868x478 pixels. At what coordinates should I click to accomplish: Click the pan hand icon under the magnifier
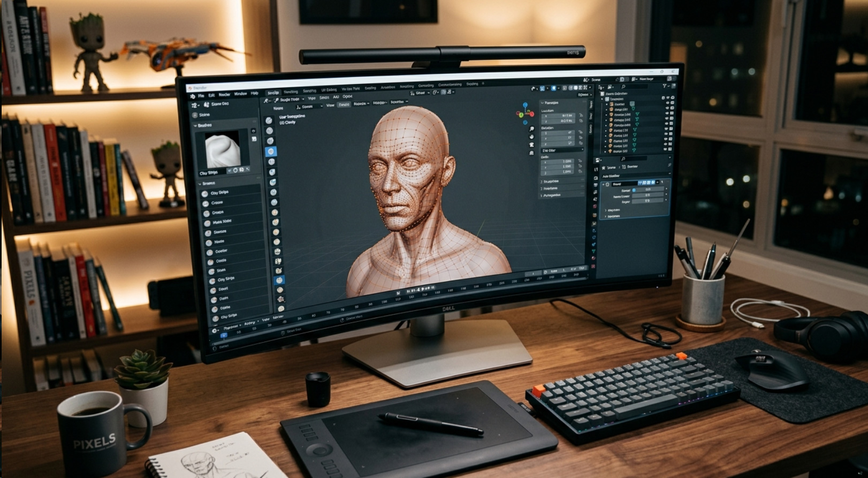(531, 136)
